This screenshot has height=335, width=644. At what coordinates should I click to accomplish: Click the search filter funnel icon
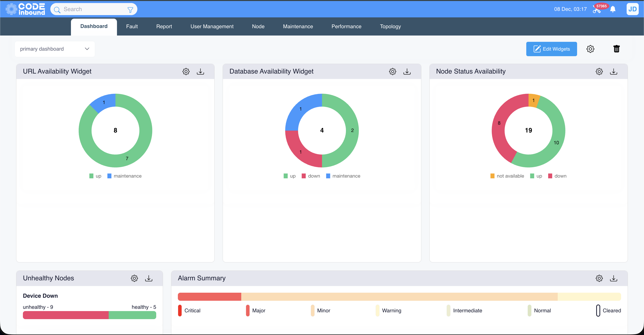[130, 10]
